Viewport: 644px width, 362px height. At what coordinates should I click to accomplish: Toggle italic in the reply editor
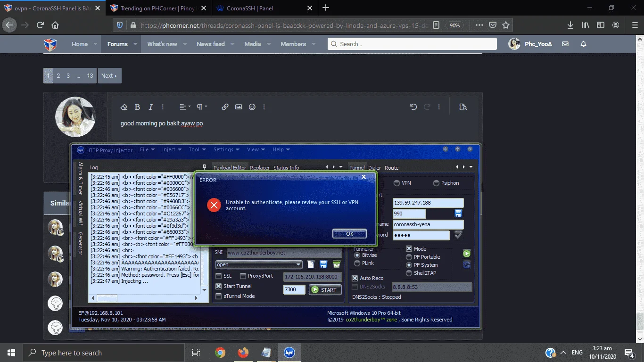(x=151, y=107)
